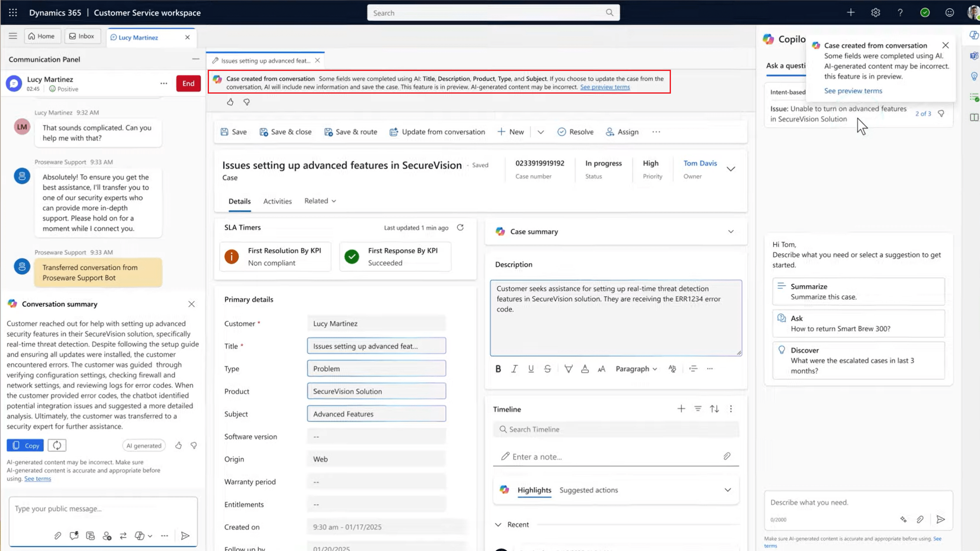The image size is (980, 551).
Task: Click the Bold formatting icon
Action: [x=498, y=369]
